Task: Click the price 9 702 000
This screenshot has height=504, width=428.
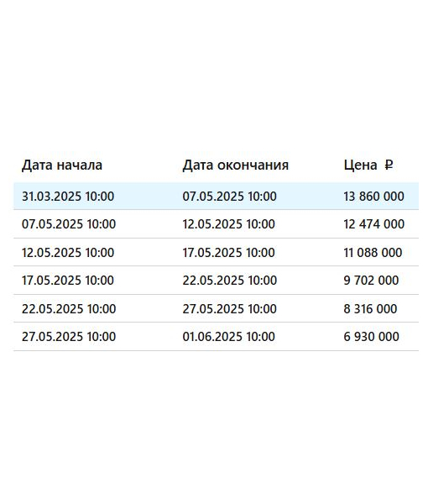Action: (x=371, y=281)
